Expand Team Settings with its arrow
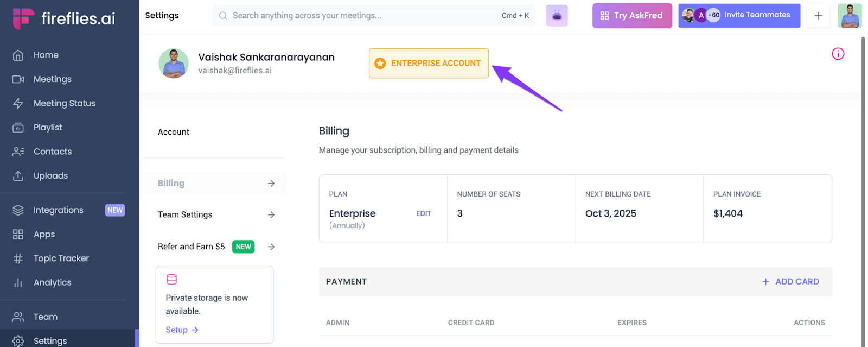868x347 pixels. [x=271, y=215]
